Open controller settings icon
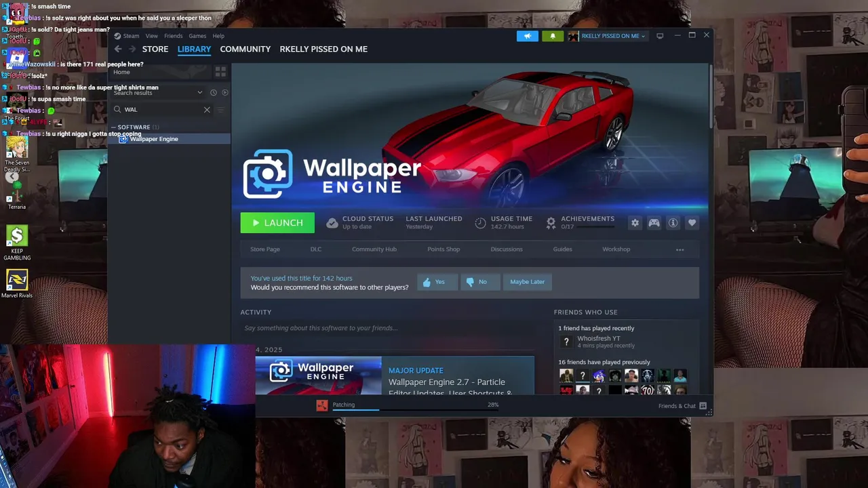 (x=654, y=222)
